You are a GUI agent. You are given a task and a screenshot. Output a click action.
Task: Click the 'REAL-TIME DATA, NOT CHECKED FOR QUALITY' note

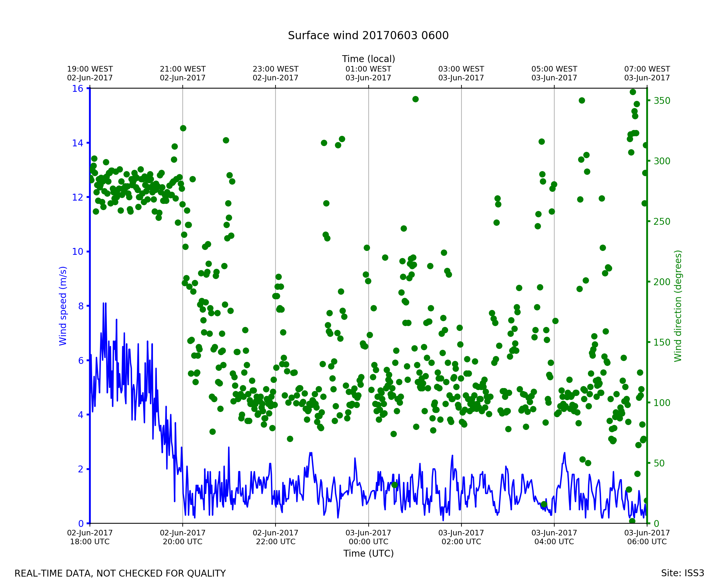tap(120, 573)
